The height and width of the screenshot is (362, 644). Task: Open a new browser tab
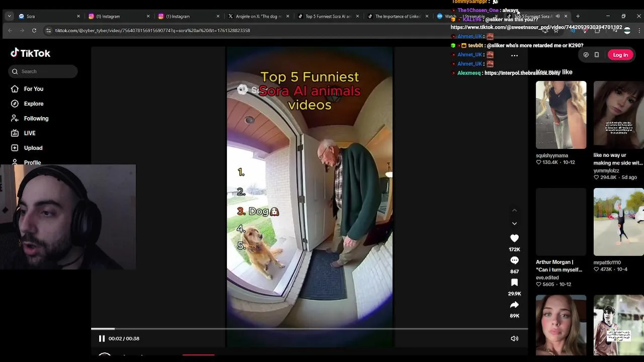click(x=578, y=16)
